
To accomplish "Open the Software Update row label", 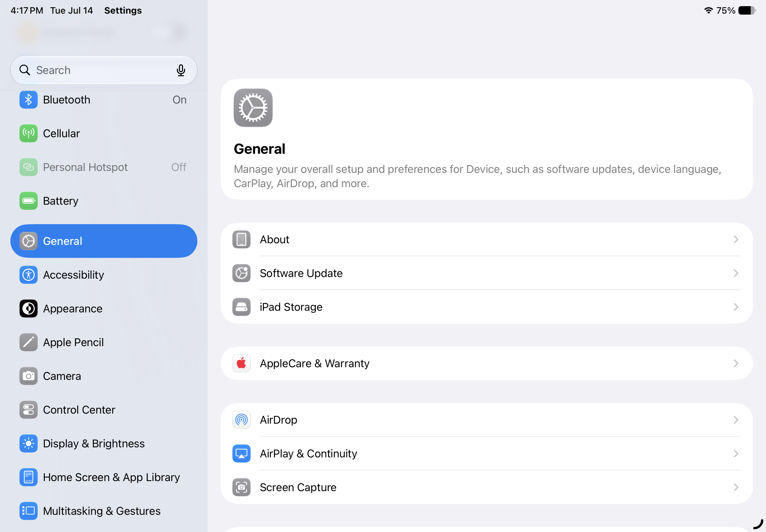I will (x=301, y=273).
